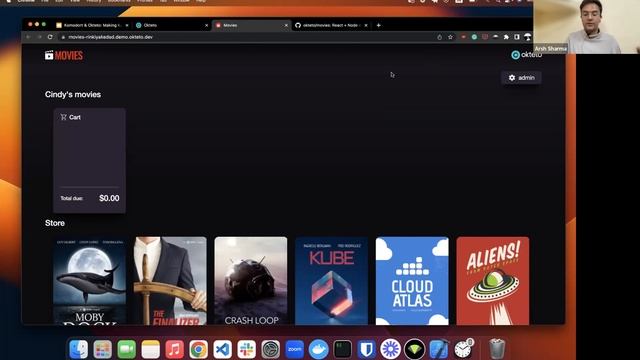
Task: Open Finder from the Dock
Action: [x=78, y=349]
